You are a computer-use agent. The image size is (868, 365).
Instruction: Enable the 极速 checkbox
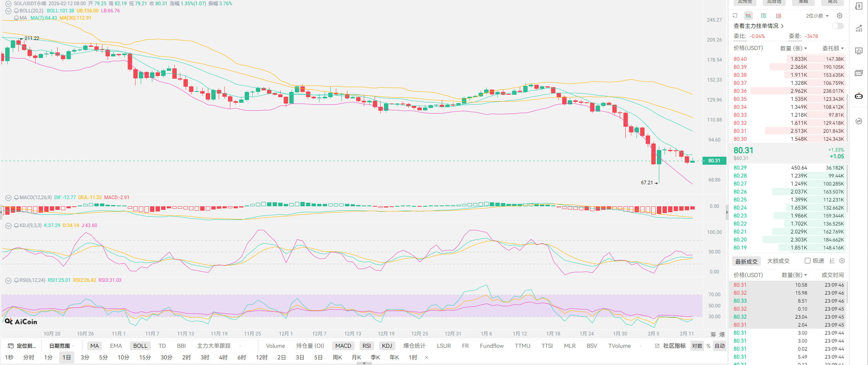808,261
